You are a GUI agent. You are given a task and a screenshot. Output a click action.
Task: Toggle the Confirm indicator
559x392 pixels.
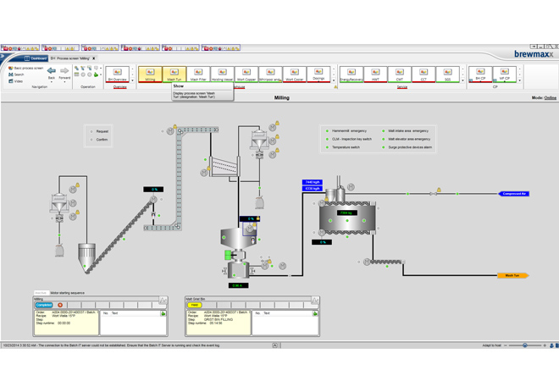(x=91, y=140)
